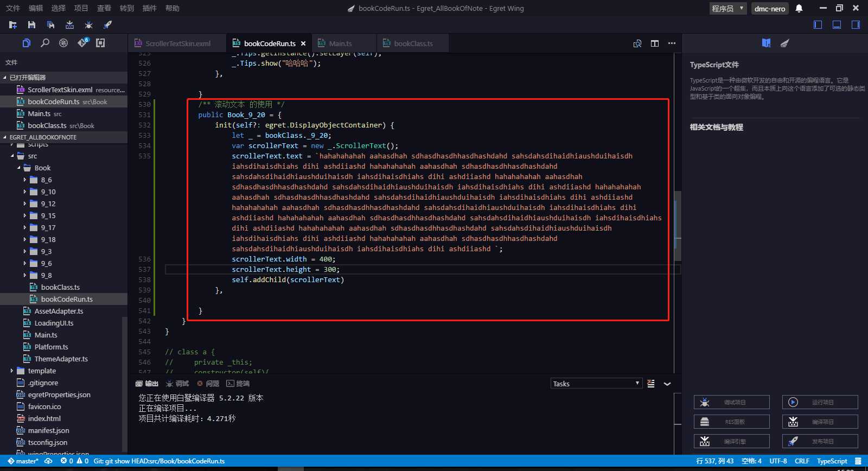This screenshot has height=471, width=868.
Task: Open the 编辑 menu
Action: click(36, 8)
